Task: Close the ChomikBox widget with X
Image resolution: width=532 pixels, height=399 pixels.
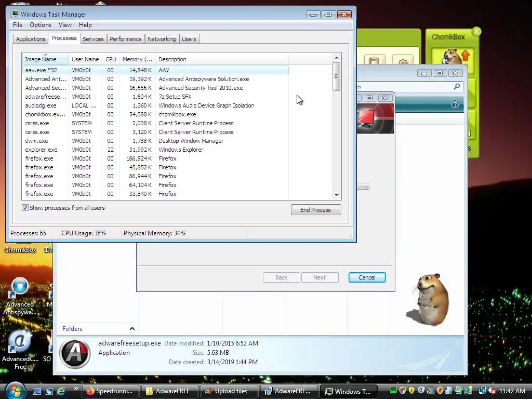Action: pos(476,31)
